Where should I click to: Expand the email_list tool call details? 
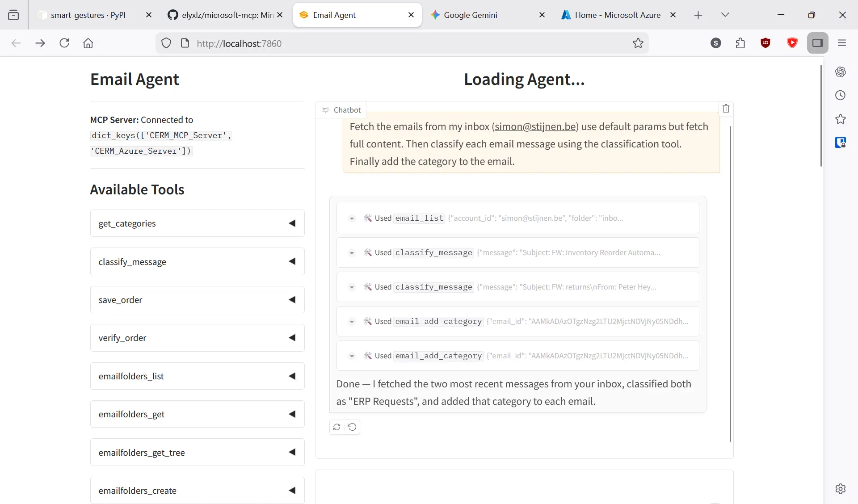point(352,218)
